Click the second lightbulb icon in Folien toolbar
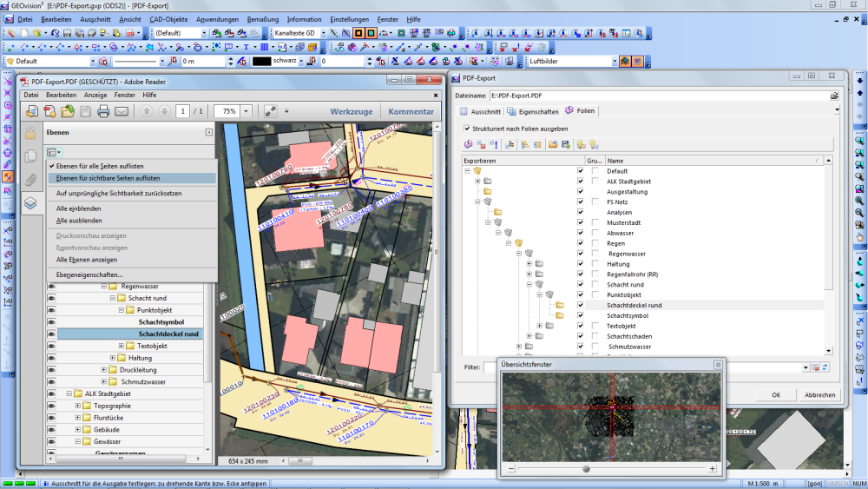This screenshot has height=489, width=868. click(x=594, y=144)
